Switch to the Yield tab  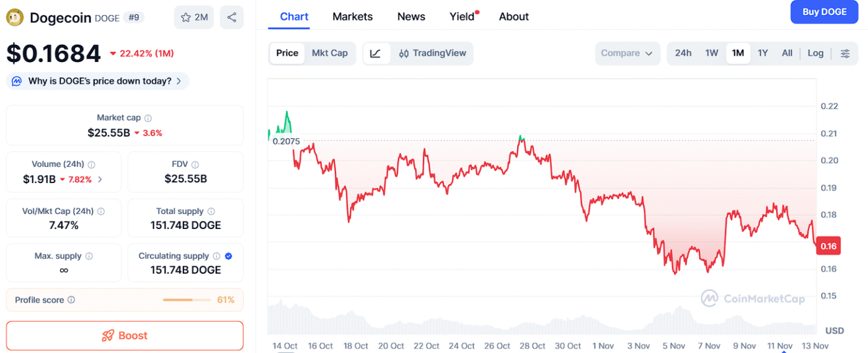462,17
